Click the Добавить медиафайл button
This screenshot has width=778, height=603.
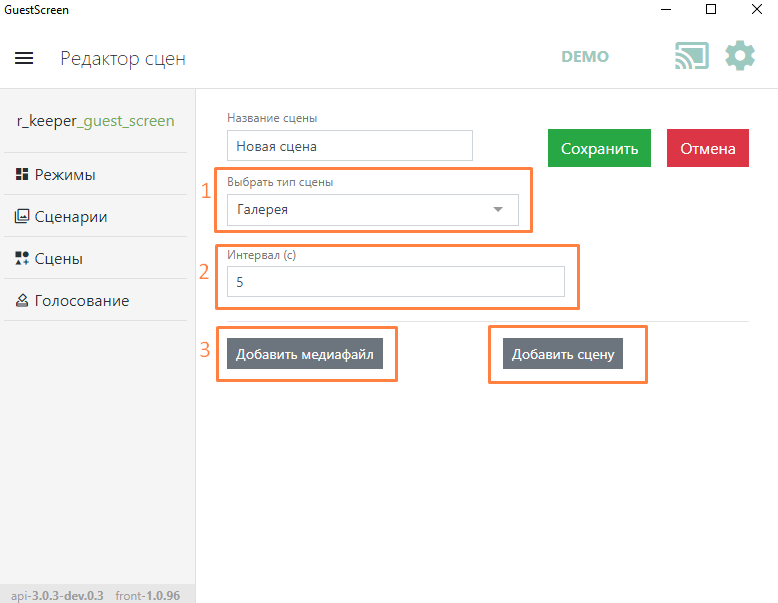[x=304, y=354]
